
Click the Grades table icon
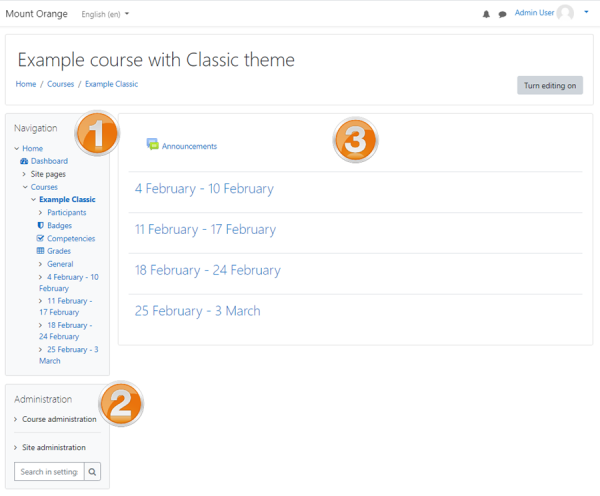coord(40,251)
